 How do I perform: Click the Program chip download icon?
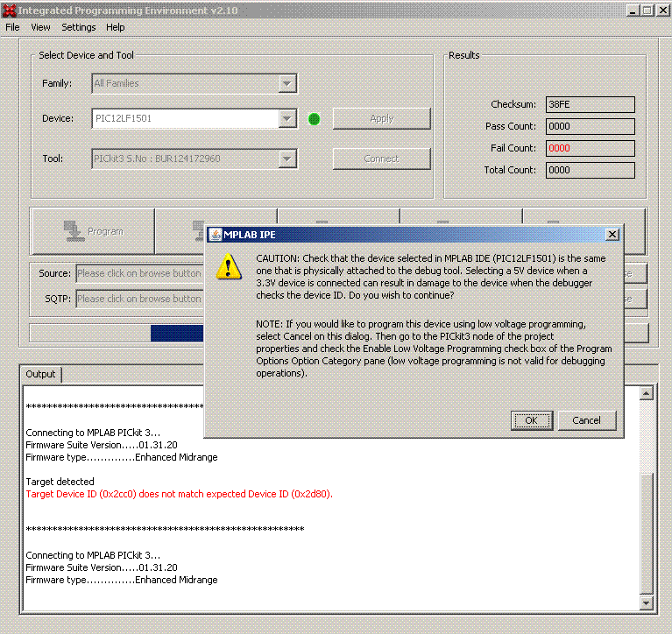pyautogui.click(x=74, y=231)
